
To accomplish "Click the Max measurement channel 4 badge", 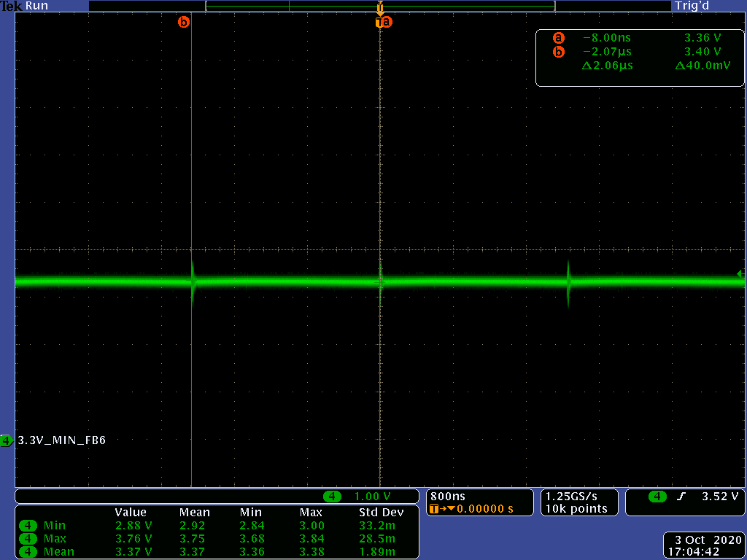I will tap(28, 539).
